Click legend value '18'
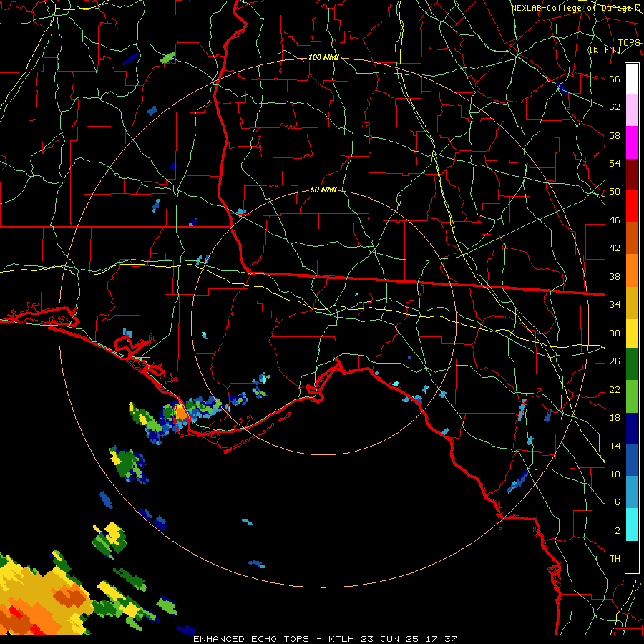The height and width of the screenshot is (644, 644). coord(615,418)
